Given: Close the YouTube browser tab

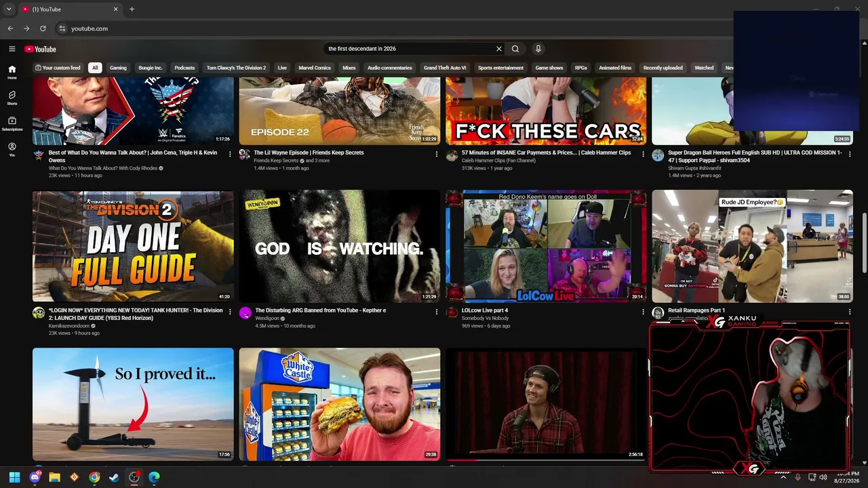Looking at the screenshot, I should pyautogui.click(x=115, y=9).
